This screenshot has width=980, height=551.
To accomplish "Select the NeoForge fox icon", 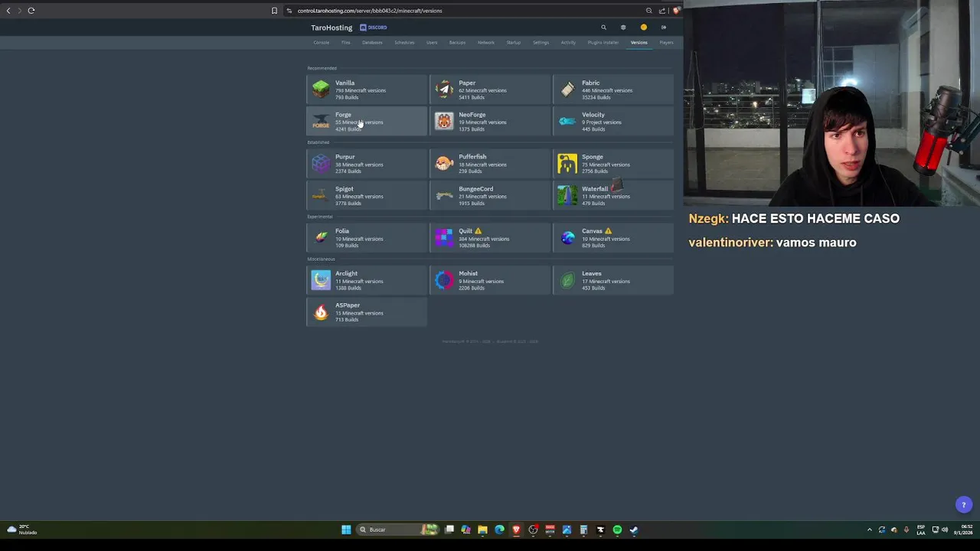I will [444, 122].
